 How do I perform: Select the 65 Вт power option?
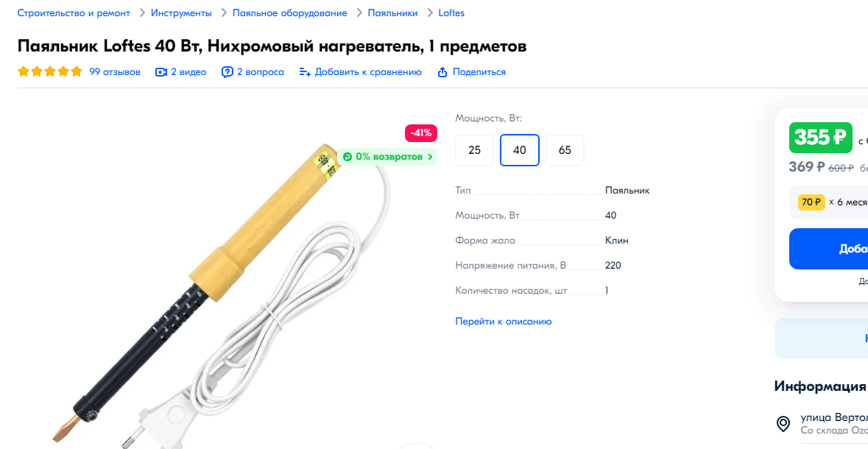click(x=565, y=150)
